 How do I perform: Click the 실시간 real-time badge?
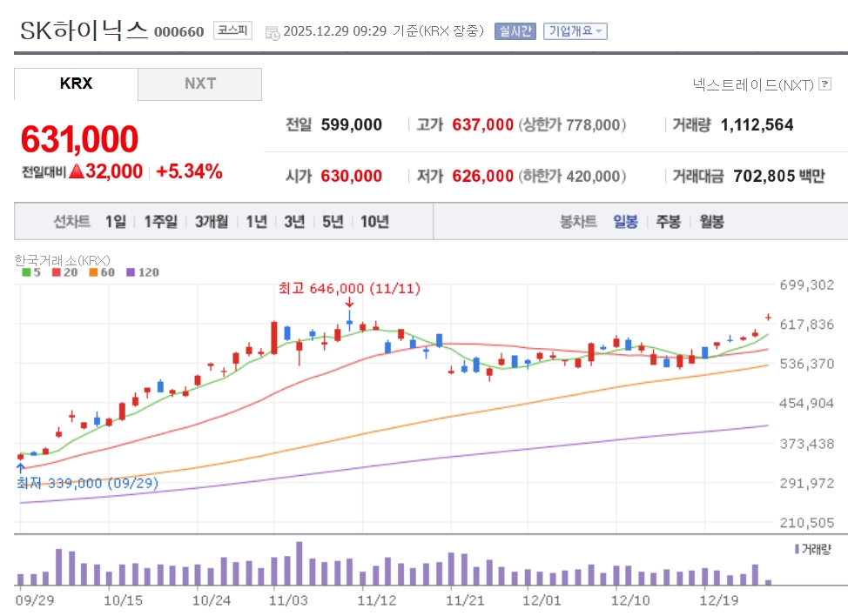[515, 31]
